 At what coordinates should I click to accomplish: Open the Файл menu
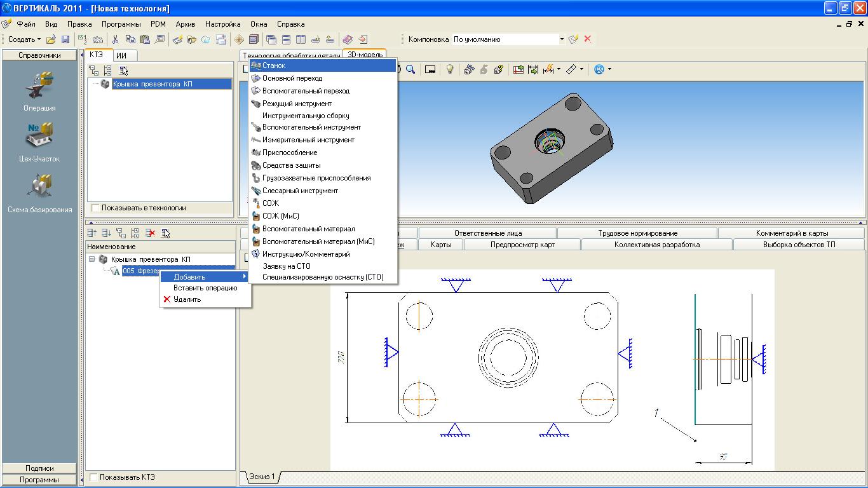click(26, 24)
